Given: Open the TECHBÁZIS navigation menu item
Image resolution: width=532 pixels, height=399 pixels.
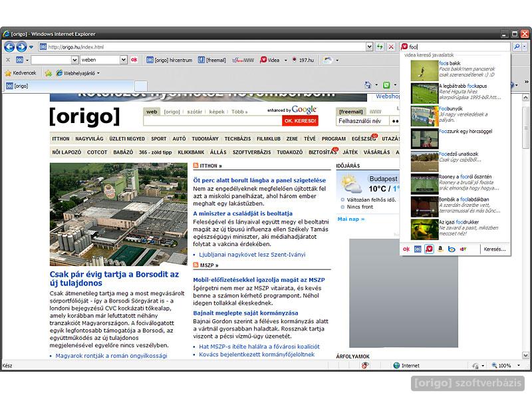Looking at the screenshot, I should [x=237, y=139].
